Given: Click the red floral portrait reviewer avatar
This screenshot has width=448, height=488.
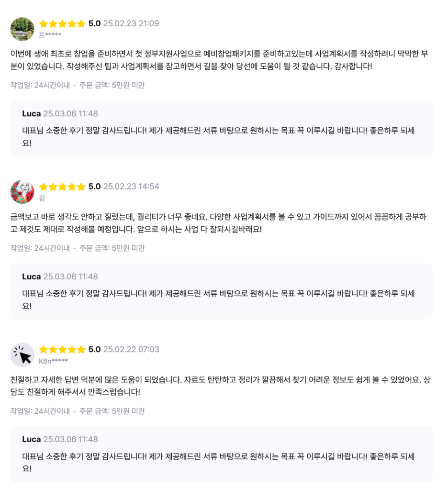Looking at the screenshot, I should pos(22,192).
